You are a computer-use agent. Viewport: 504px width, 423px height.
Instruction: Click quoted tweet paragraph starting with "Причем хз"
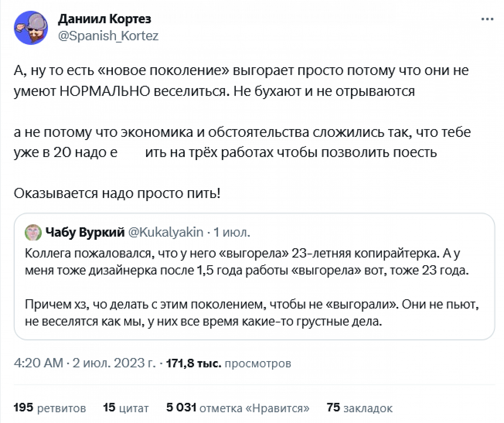(251, 313)
